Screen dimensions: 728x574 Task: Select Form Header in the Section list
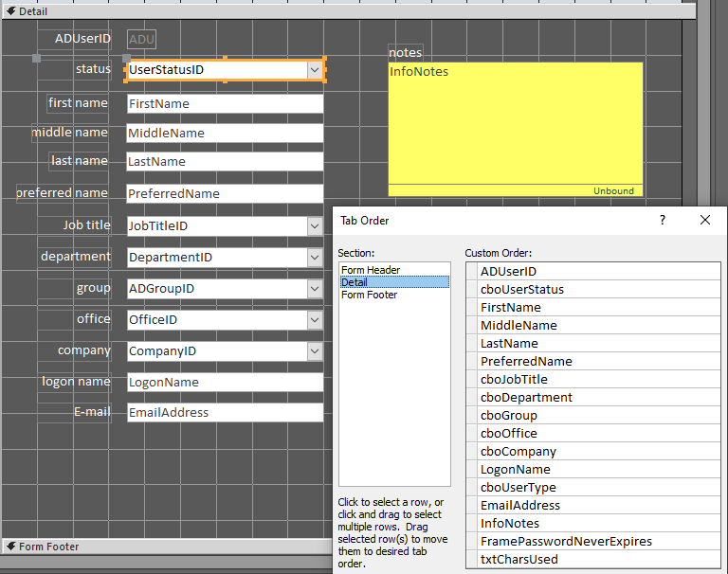click(x=371, y=270)
